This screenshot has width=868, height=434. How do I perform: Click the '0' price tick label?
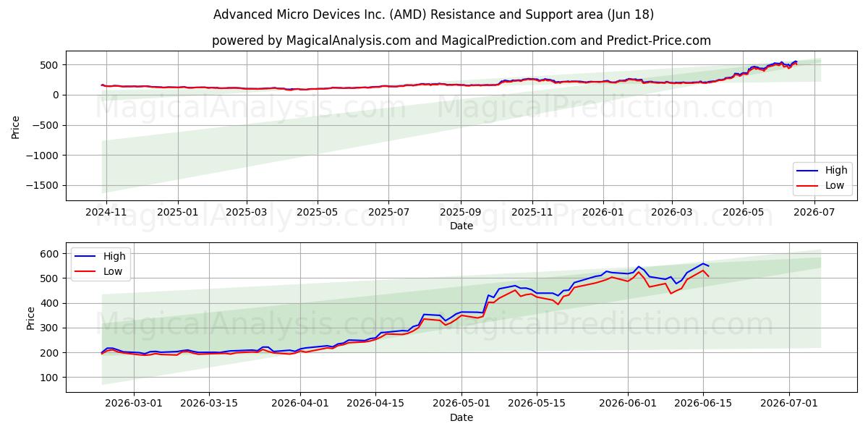(57, 95)
